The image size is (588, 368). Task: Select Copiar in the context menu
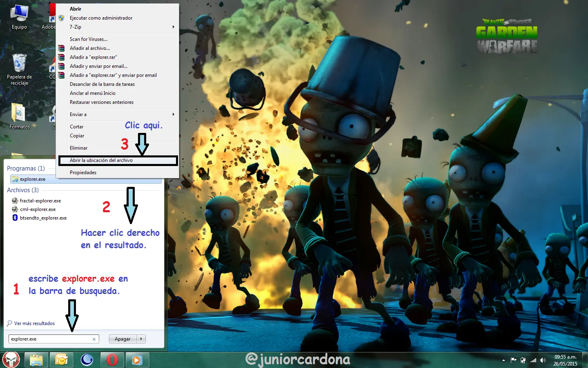[x=118, y=136]
